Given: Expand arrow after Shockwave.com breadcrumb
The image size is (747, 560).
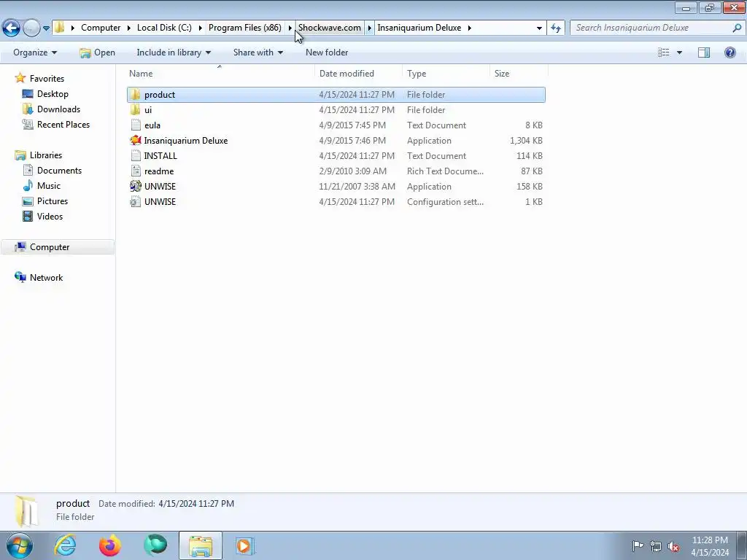Looking at the screenshot, I should 369,28.
